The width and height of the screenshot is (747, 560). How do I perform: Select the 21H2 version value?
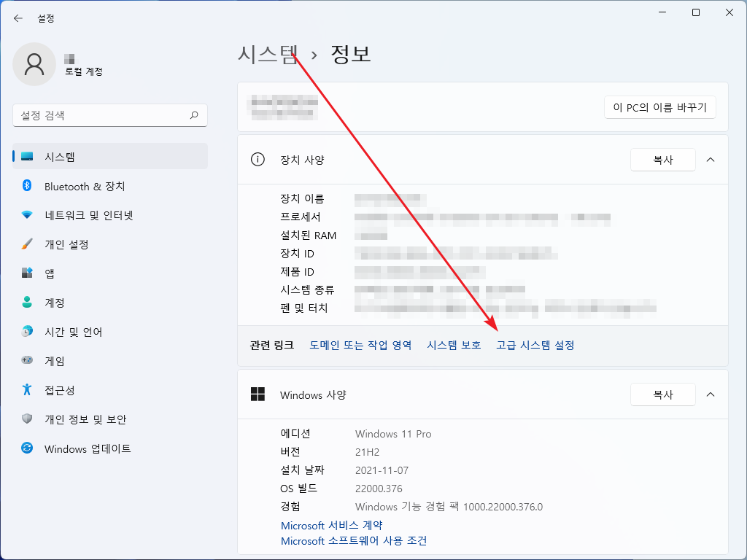pos(368,452)
